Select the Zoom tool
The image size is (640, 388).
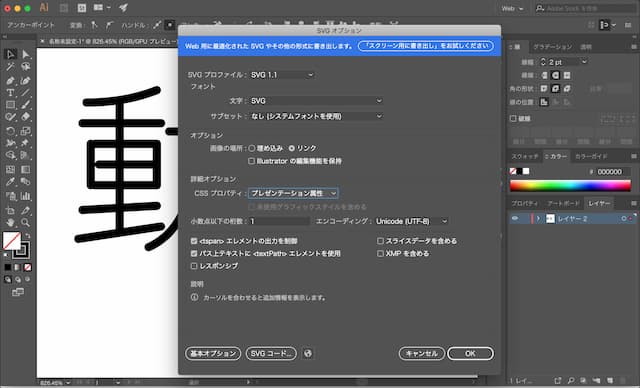pyautogui.click(x=26, y=223)
